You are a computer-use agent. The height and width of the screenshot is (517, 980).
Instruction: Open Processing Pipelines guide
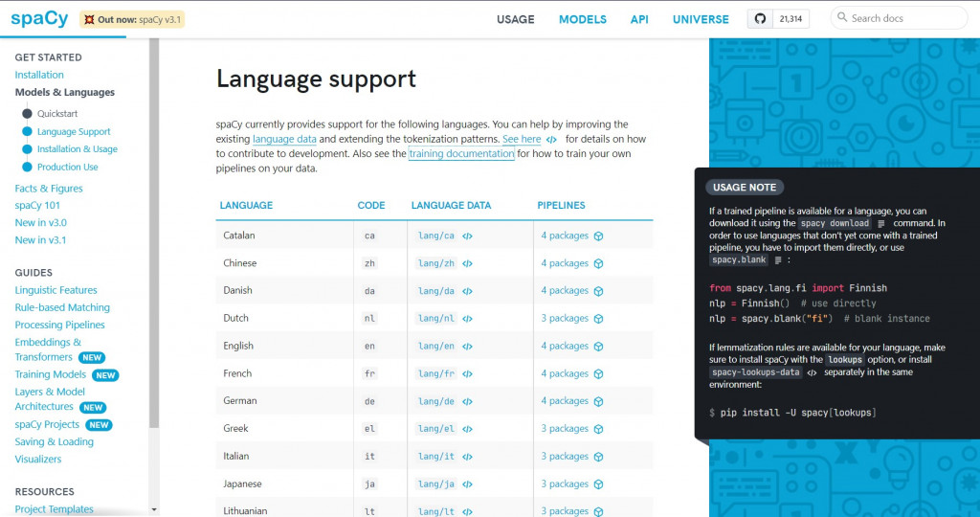click(x=60, y=326)
